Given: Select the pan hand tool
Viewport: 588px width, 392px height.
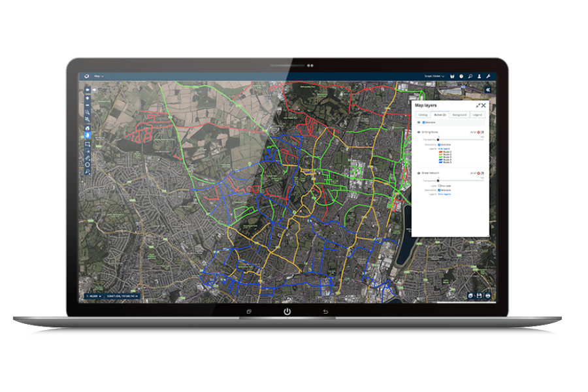Looking at the screenshot, I should pyautogui.click(x=88, y=135).
